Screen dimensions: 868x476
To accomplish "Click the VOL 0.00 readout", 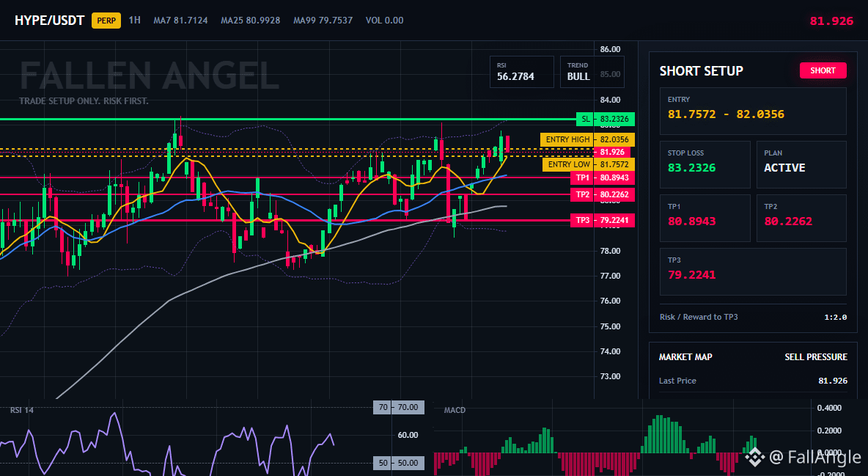I will click(x=384, y=21).
